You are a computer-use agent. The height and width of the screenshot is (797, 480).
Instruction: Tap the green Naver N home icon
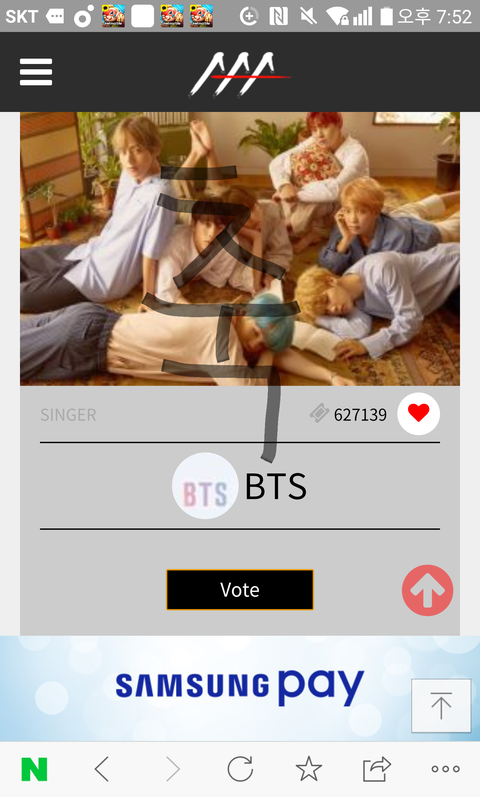[34, 769]
